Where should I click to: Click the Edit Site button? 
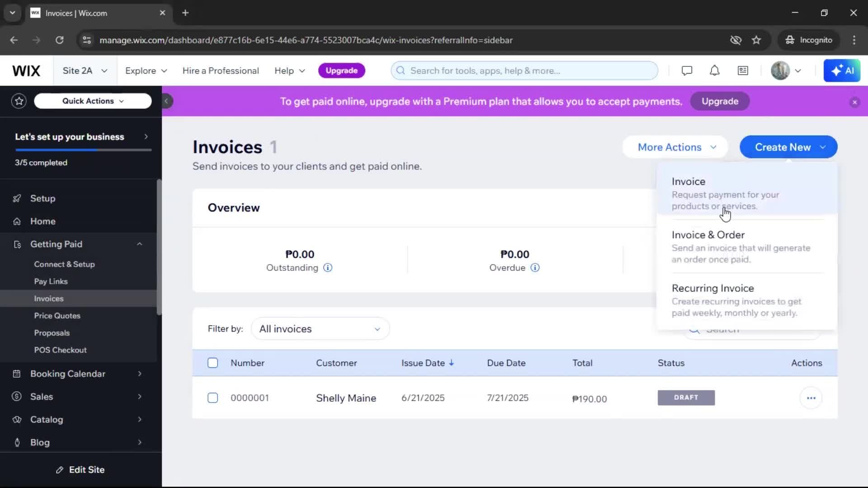coord(80,470)
